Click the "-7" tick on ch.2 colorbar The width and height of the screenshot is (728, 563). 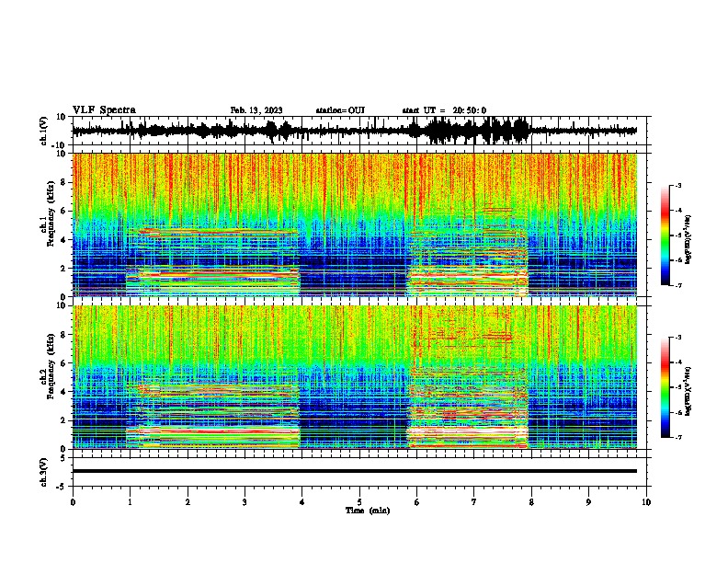(x=677, y=437)
